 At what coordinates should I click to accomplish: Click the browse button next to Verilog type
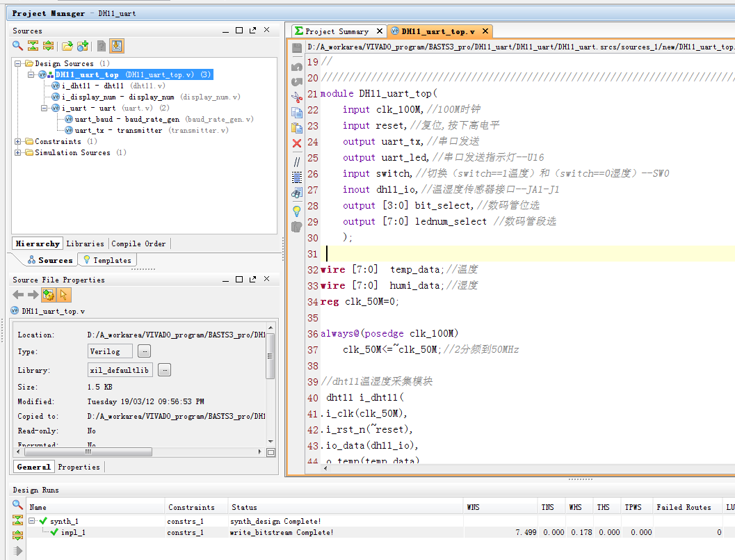(144, 351)
